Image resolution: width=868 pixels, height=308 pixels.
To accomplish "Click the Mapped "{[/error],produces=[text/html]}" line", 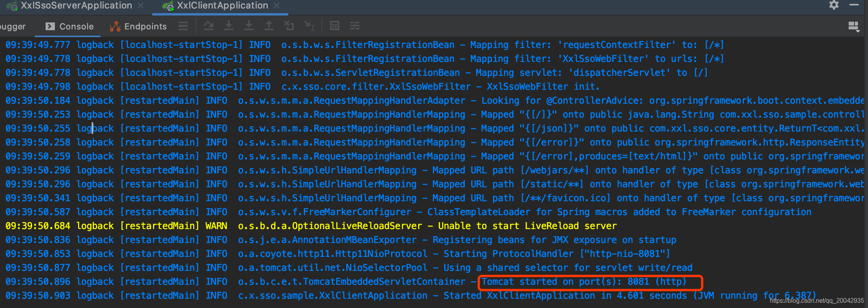I will pyautogui.click(x=435, y=156).
